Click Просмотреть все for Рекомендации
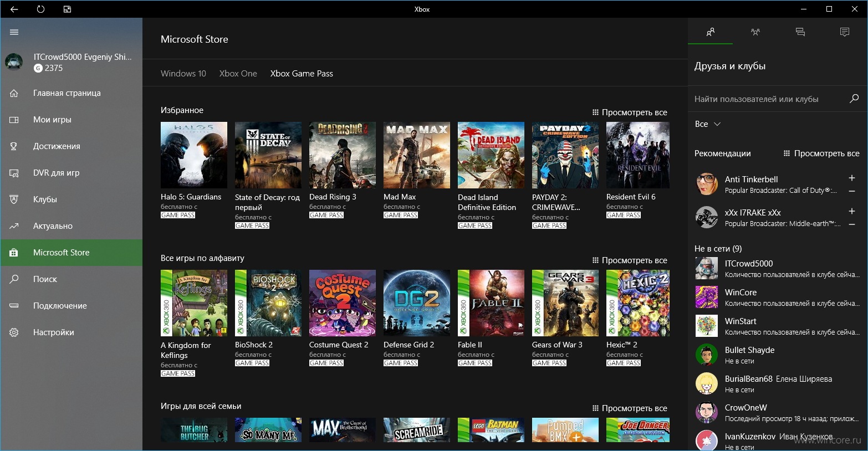This screenshot has width=868, height=451. coord(821,153)
